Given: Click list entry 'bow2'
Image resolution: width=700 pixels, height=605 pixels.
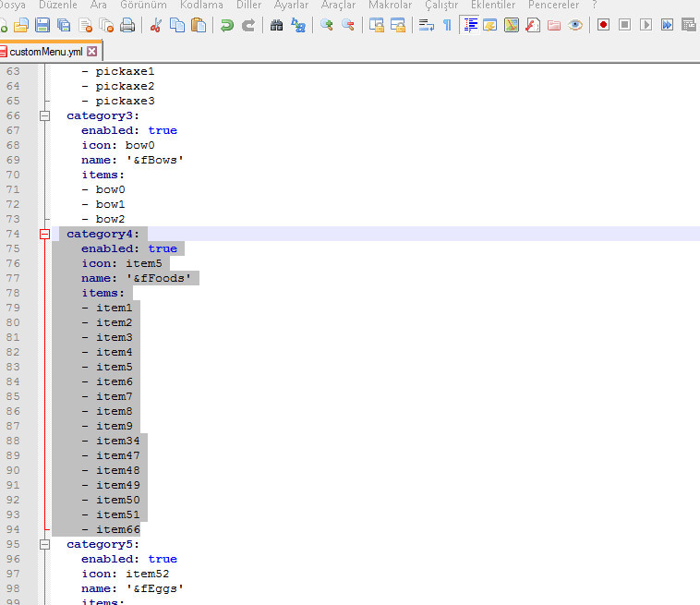Looking at the screenshot, I should tap(110, 219).
